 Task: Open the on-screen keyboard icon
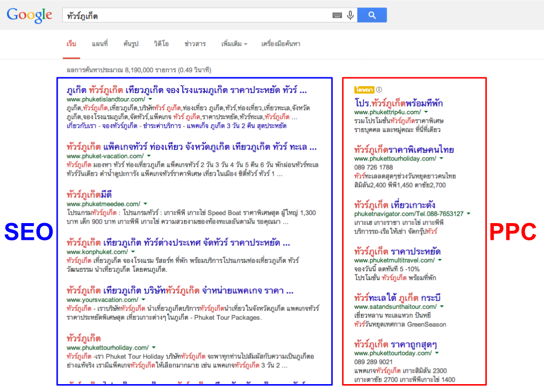click(337, 15)
